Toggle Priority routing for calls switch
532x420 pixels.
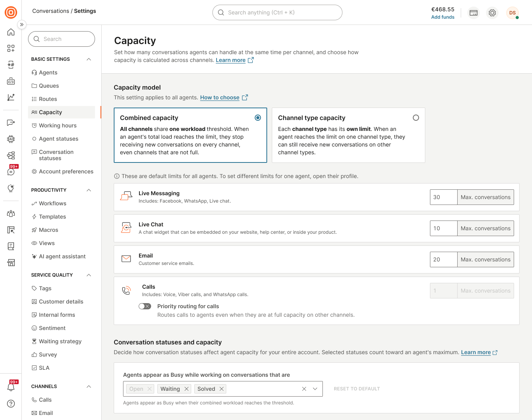point(145,306)
